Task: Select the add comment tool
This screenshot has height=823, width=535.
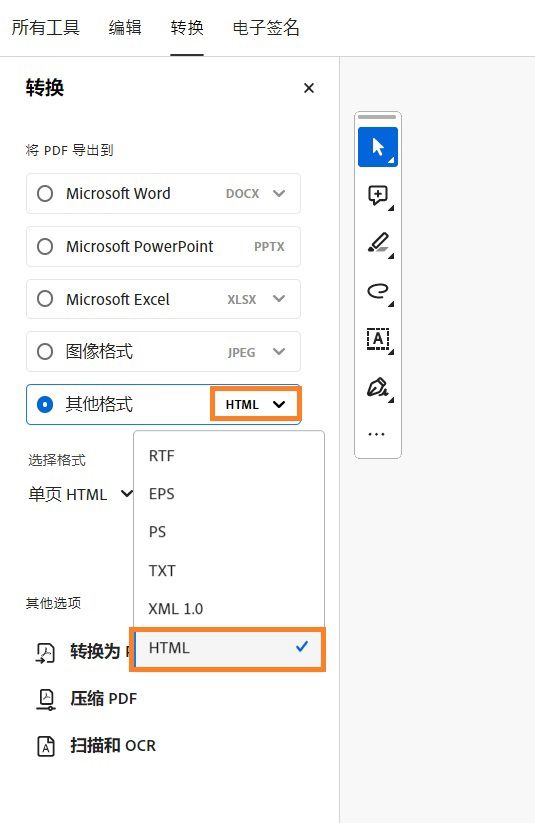Action: [377, 195]
